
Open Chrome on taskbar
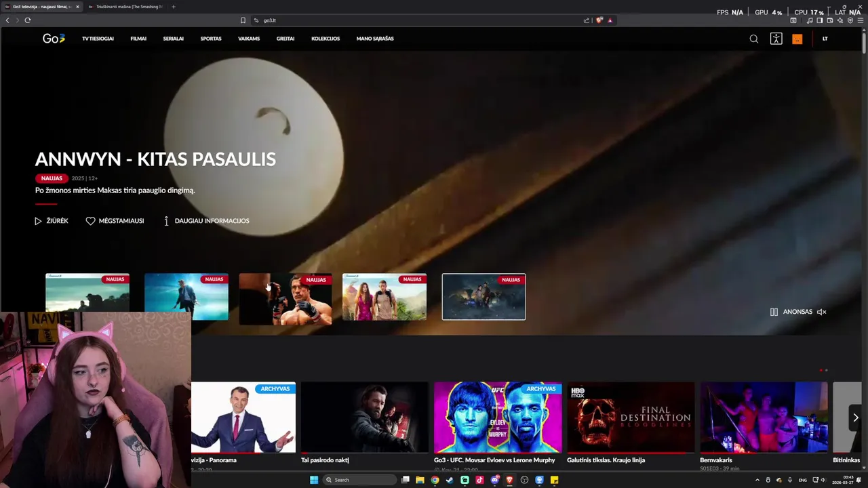[x=435, y=480]
